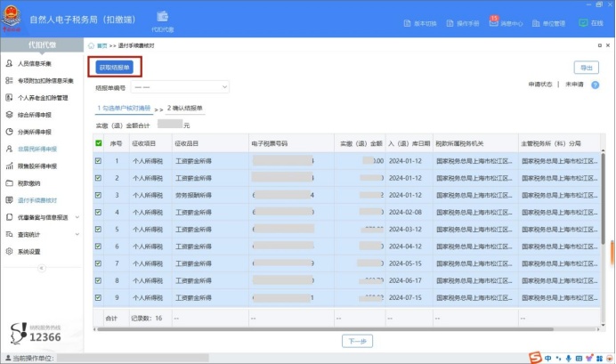This screenshot has height=364, width=616.
Task: Uncheck the checkbox for row 1
Action: pyautogui.click(x=99, y=161)
